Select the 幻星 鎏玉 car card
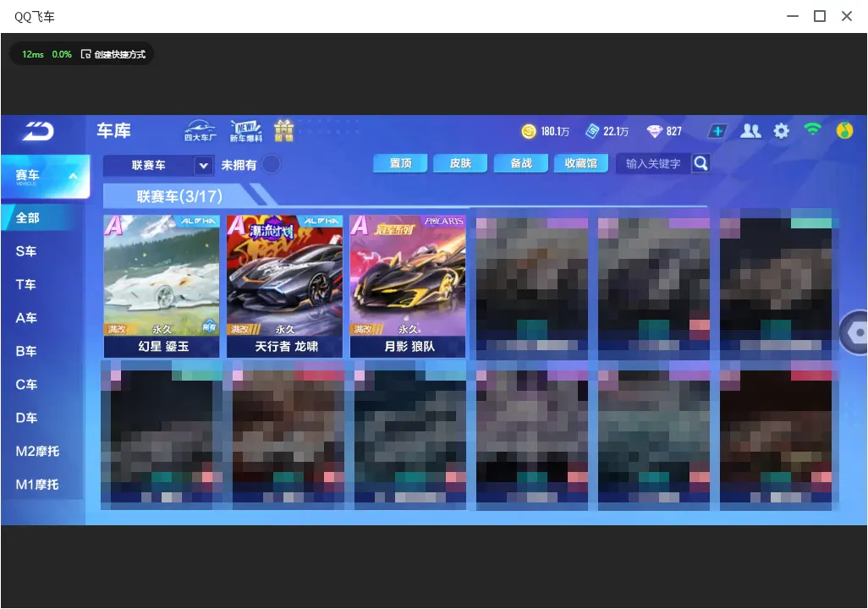Screen dimensions: 868x609 tap(162, 286)
